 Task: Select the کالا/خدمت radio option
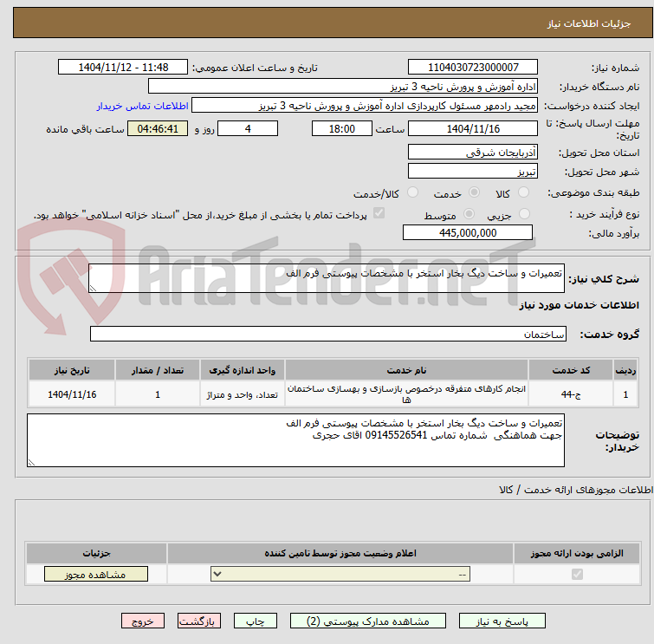(412, 192)
